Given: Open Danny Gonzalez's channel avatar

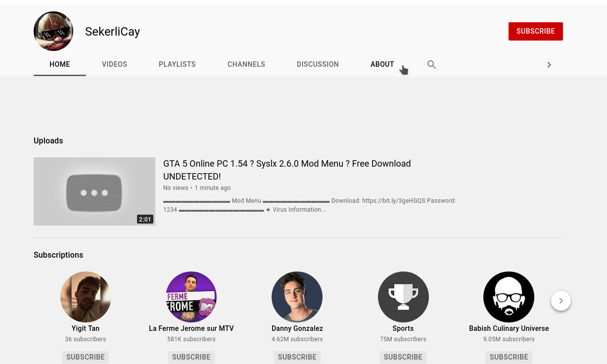Looking at the screenshot, I should click(x=297, y=297).
